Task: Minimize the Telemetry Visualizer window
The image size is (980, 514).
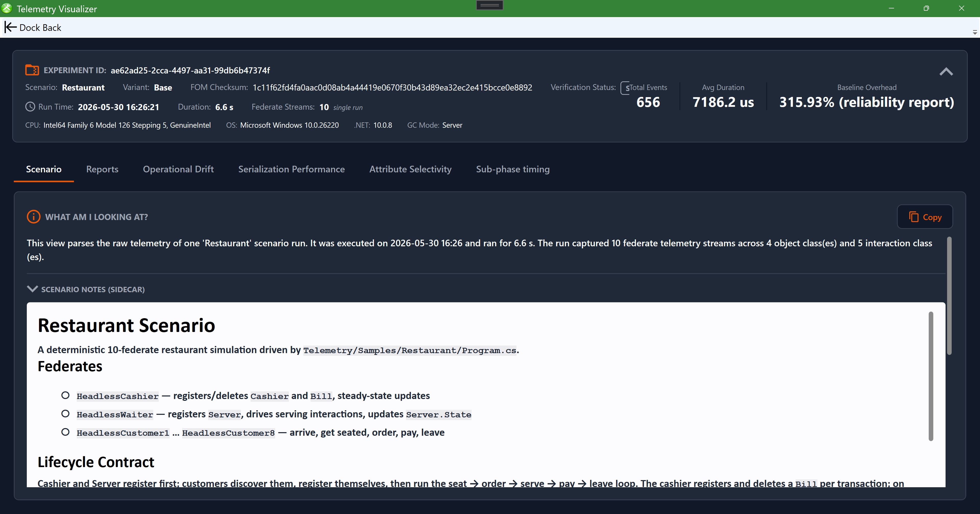Action: (891, 8)
